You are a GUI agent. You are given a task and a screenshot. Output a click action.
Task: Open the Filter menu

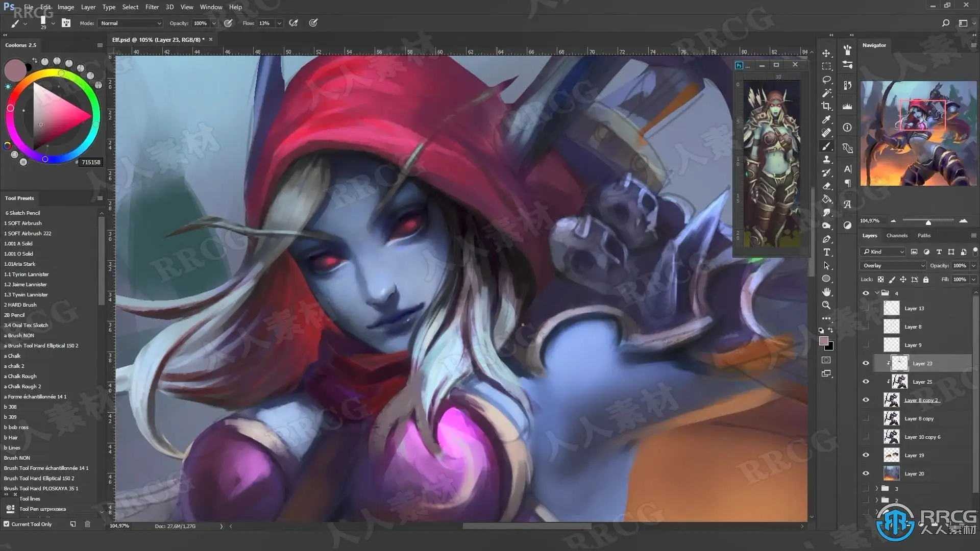(x=152, y=7)
